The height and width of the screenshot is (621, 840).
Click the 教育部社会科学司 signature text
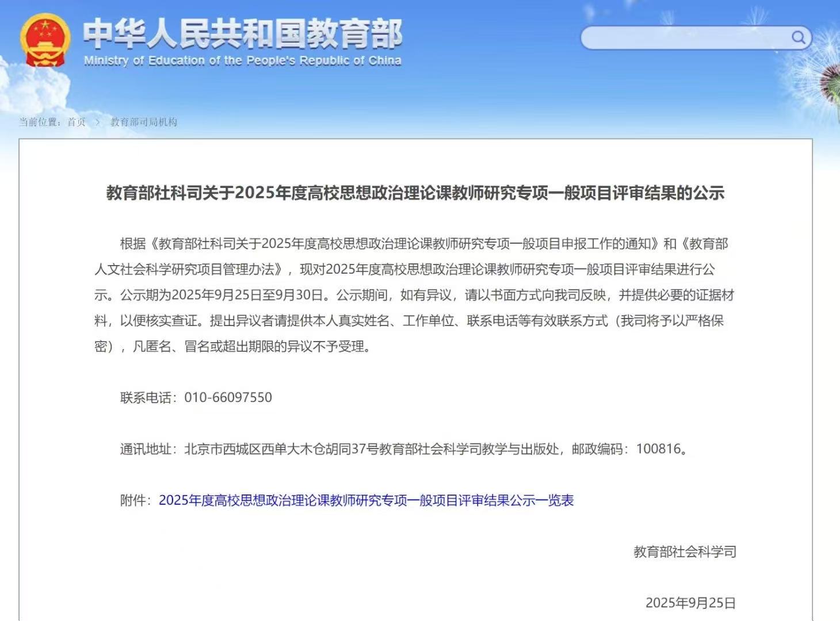pos(685,552)
